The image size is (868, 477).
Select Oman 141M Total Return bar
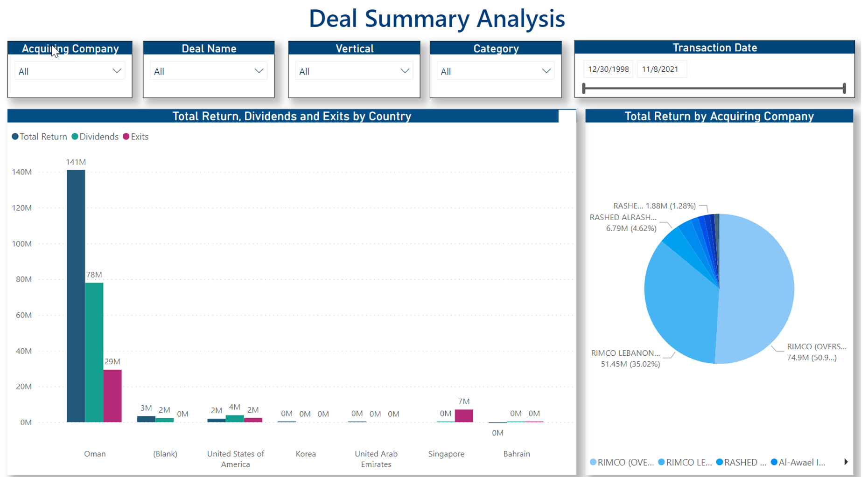pyautogui.click(x=76, y=296)
